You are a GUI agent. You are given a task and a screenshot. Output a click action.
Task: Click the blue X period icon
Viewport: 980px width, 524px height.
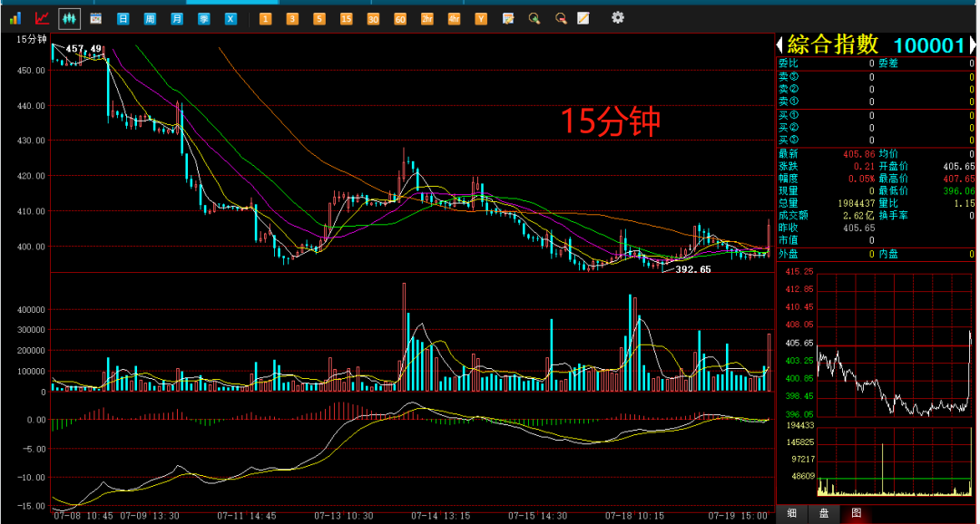(230, 19)
